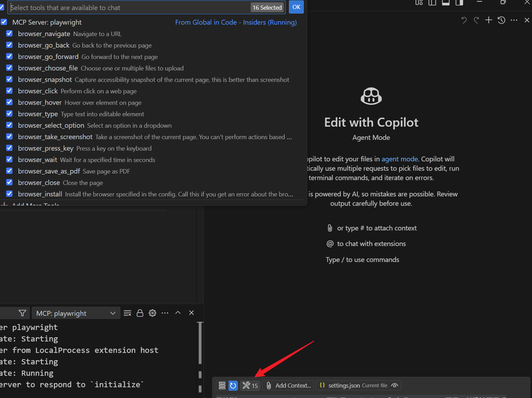Screen dimensions: 532x398
Task: Open the Customize Layout icon in title bar
Action: pos(419,2)
